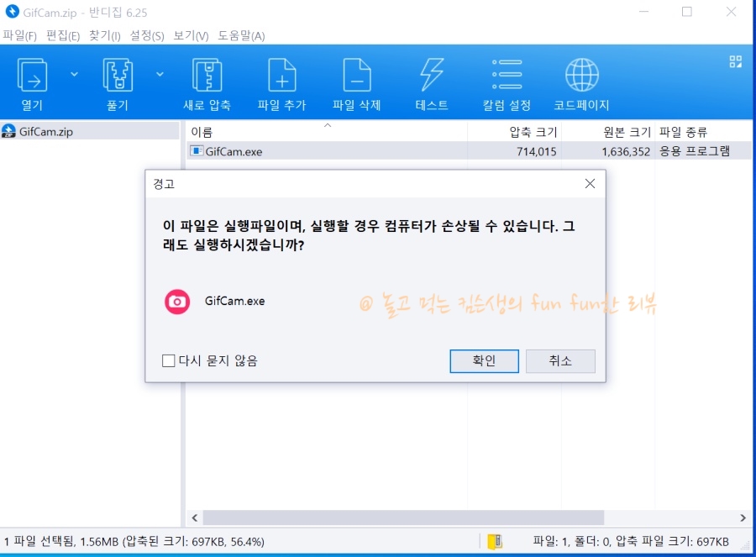Sort by the 압축 크기 column header
The width and height of the screenshot is (756, 557).
(x=514, y=132)
